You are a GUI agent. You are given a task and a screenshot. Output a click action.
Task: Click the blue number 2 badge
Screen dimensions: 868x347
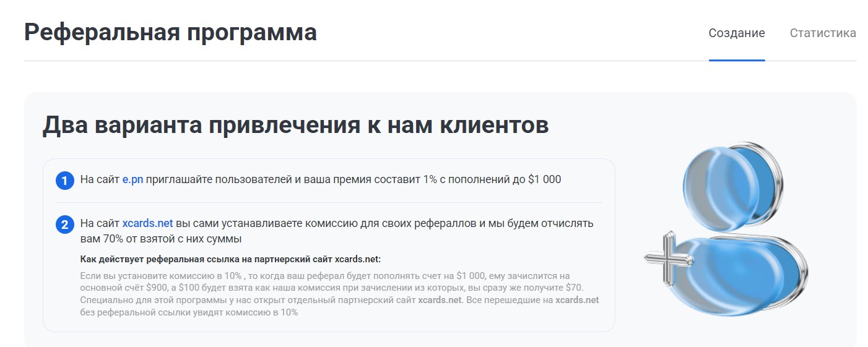64,225
